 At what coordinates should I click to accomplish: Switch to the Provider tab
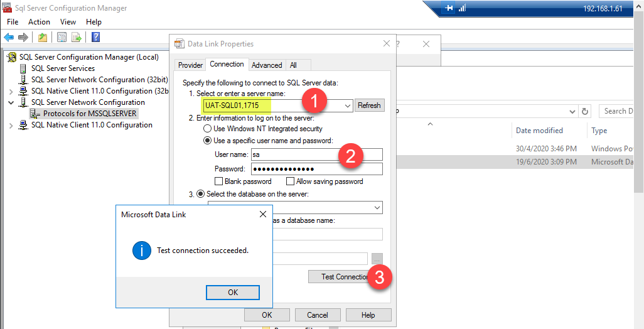(190, 65)
